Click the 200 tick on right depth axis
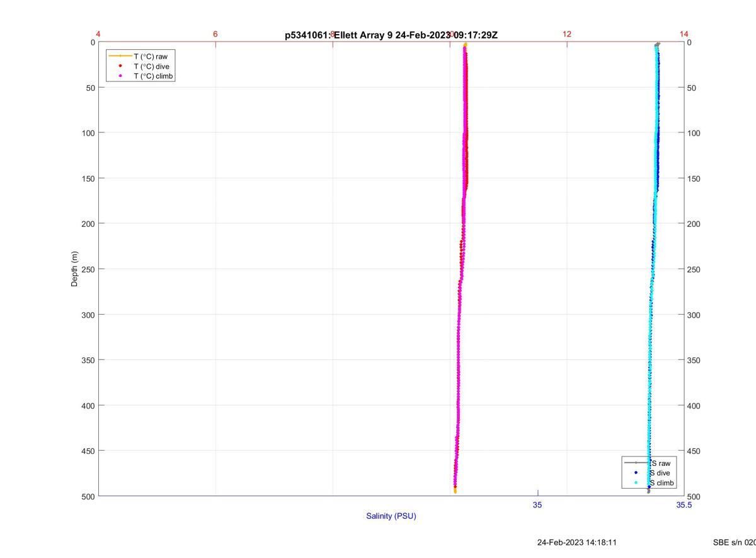756x558 pixels. pyautogui.click(x=694, y=224)
